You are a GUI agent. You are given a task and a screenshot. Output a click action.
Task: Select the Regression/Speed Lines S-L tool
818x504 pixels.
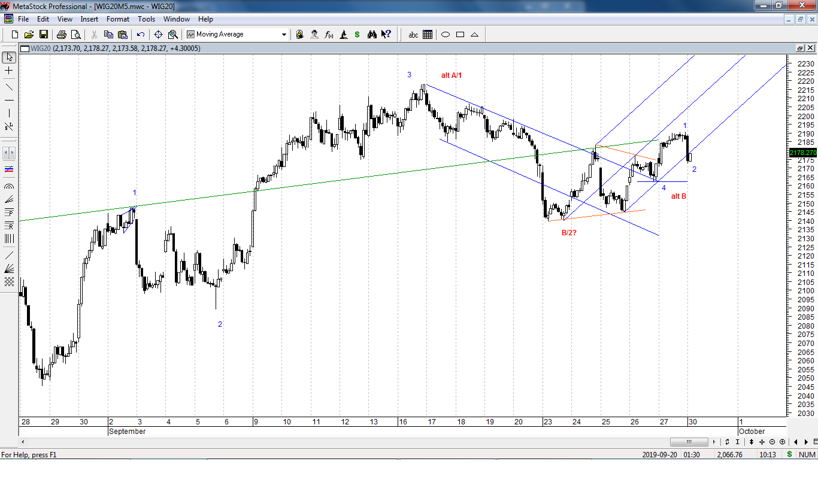coord(9,126)
